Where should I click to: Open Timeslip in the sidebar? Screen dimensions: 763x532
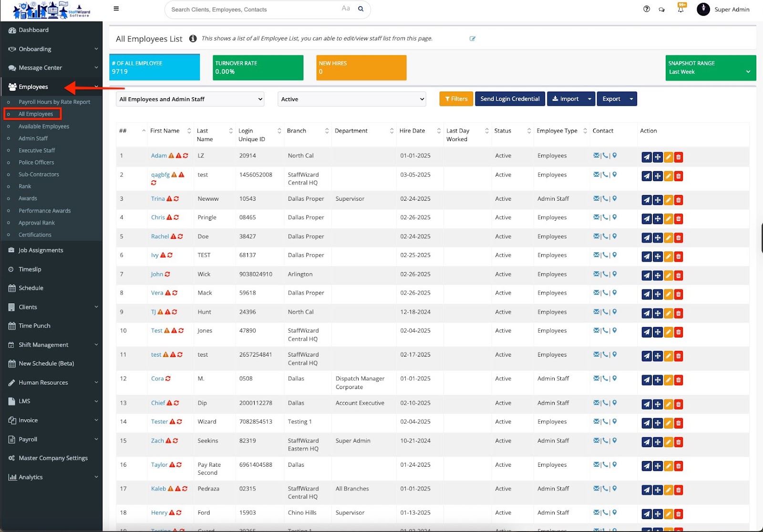coord(30,269)
